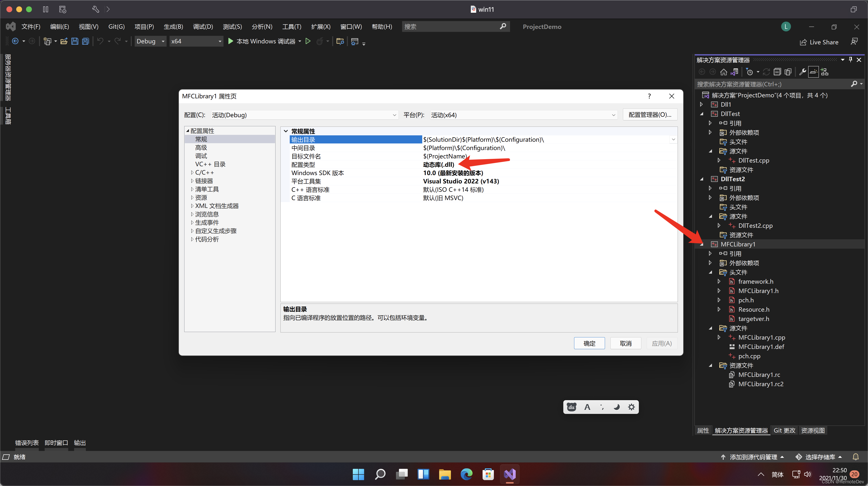Open the 配置(C) Debug configuration combo box
Image resolution: width=868 pixels, height=486 pixels.
click(x=304, y=115)
